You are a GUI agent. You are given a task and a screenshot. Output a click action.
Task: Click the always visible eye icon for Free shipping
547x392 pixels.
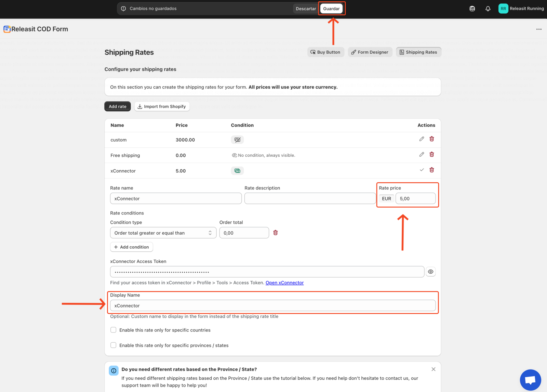234,155
